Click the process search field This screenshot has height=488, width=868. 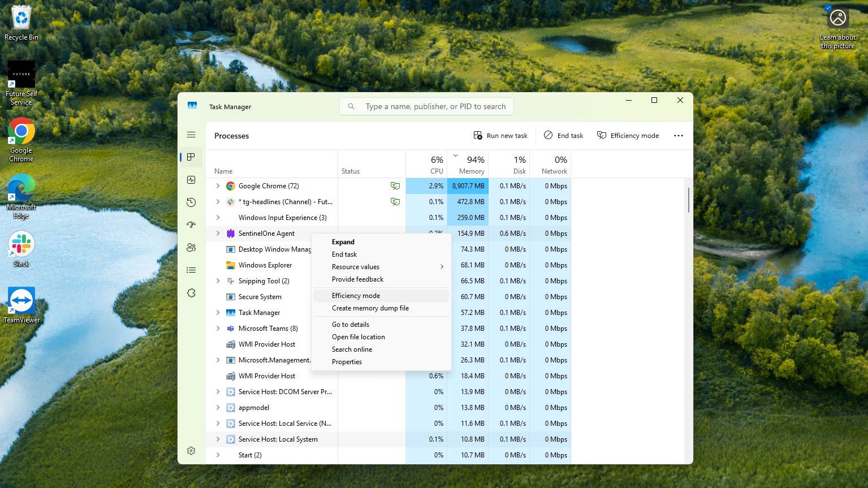tap(426, 106)
